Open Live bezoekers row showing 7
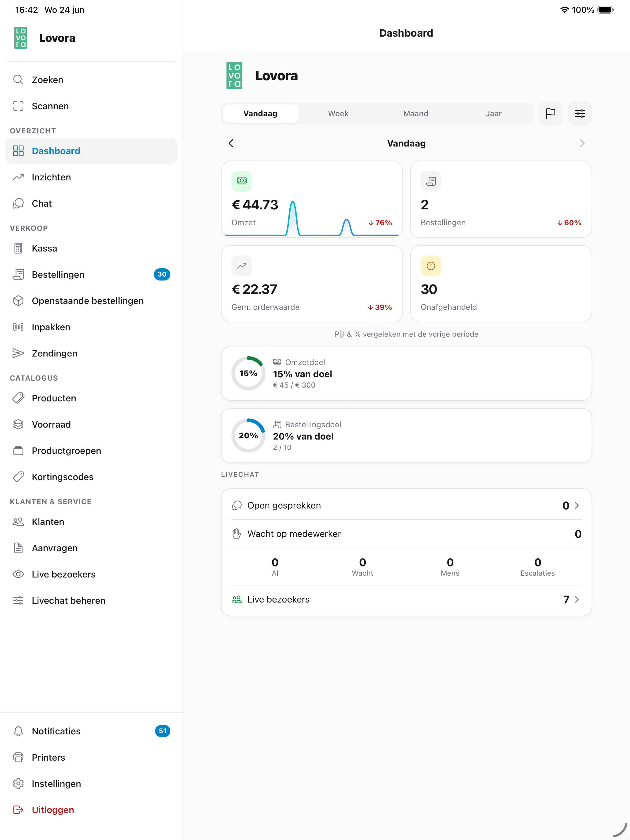 (406, 599)
